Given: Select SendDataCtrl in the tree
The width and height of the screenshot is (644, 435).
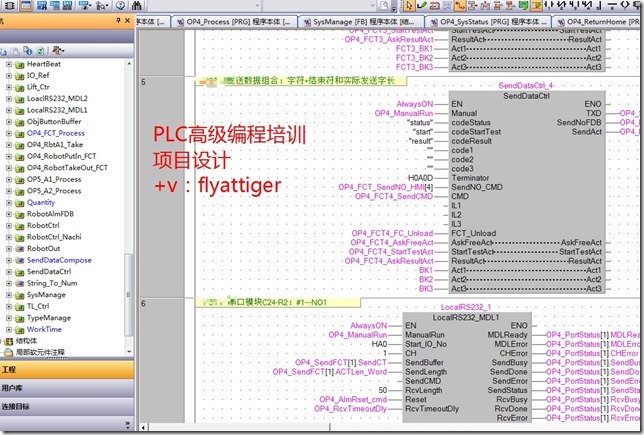Looking at the screenshot, I should point(48,272).
